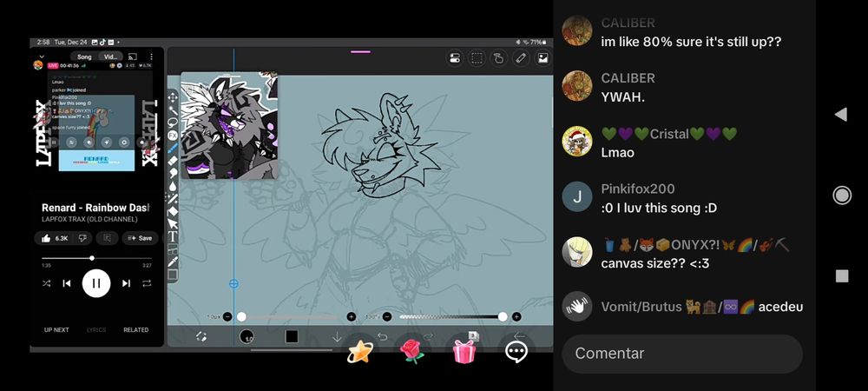868x391 pixels.
Task: Increase brush opacity with plus button
Action: 516,317
